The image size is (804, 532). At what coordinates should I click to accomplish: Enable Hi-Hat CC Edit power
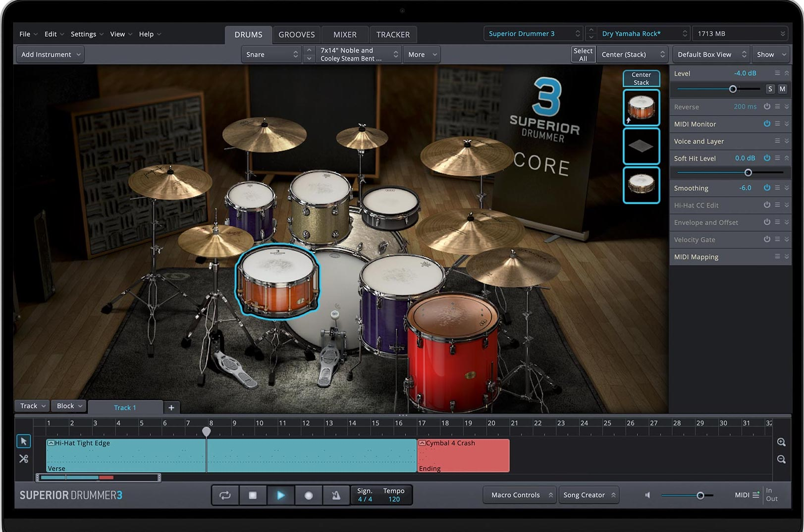[x=767, y=205]
